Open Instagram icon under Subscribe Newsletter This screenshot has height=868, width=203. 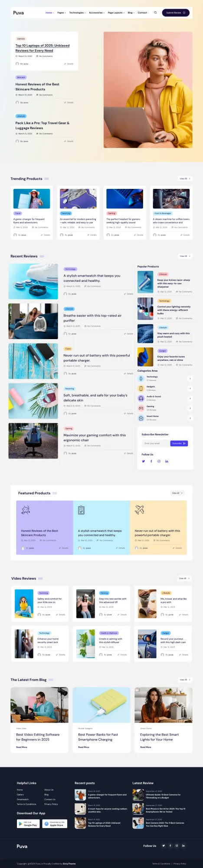[159, 461]
